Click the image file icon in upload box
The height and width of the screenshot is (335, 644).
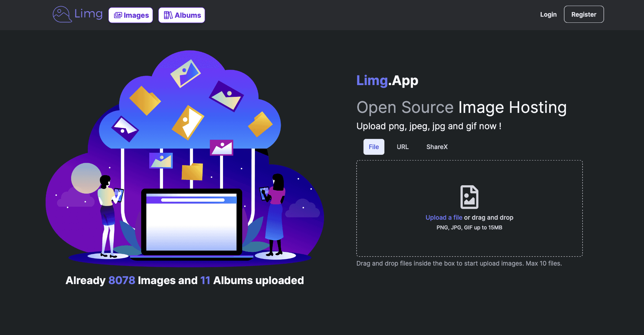coord(469,197)
